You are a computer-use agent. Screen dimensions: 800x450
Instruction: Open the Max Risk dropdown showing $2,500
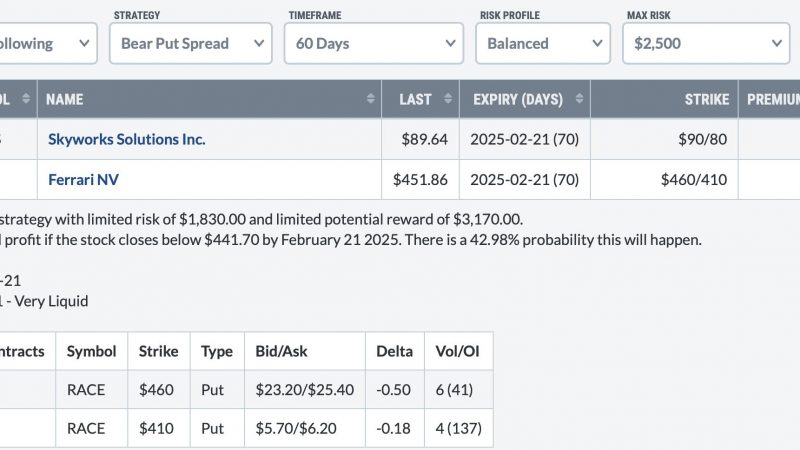click(706, 43)
